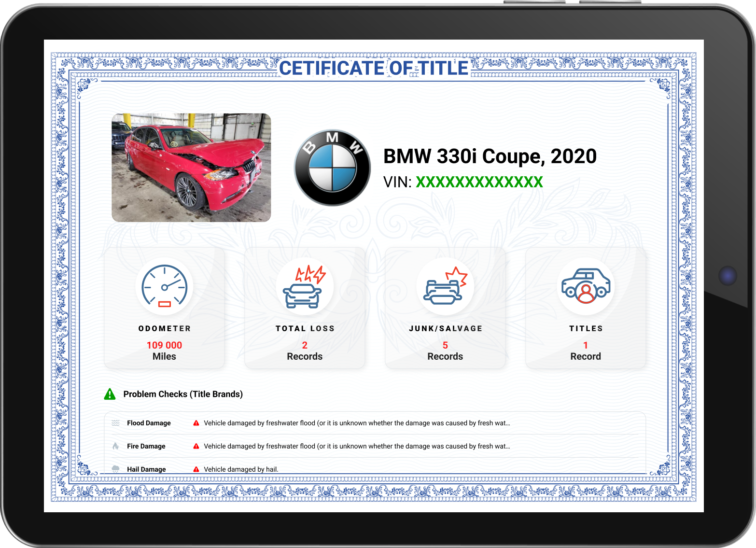Open the 2 Total Loss records
This screenshot has width=756, height=548.
click(x=305, y=351)
